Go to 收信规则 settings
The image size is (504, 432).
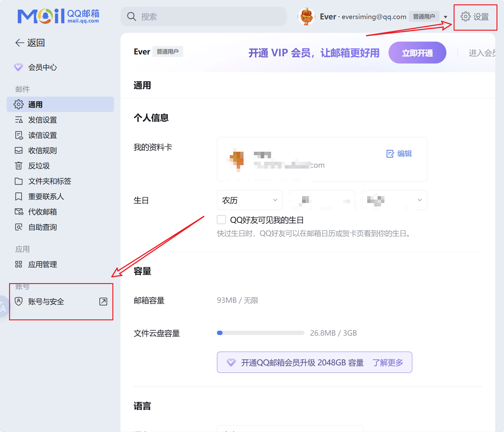click(42, 150)
